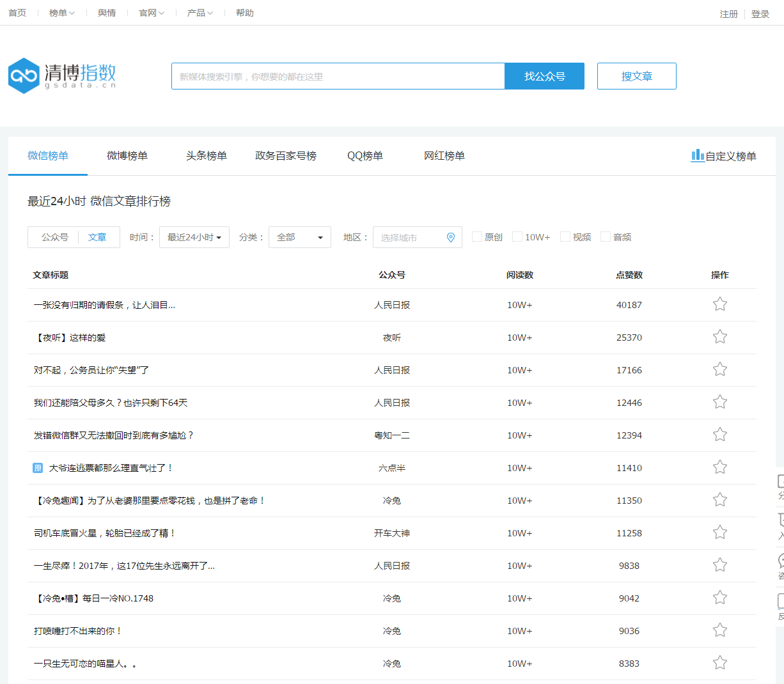Open the QQ榜单 tab
Screen dimensions: 784x684
[365, 155]
